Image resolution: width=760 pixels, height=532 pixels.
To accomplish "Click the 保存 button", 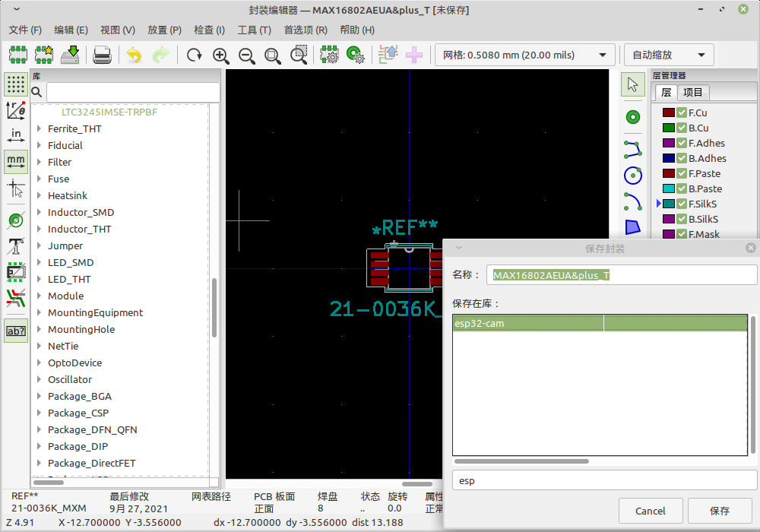I will tap(719, 511).
